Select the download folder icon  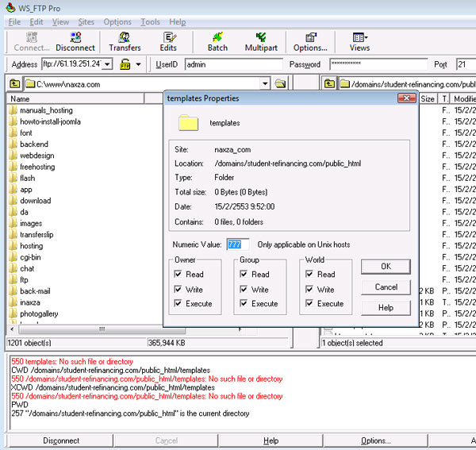13,201
